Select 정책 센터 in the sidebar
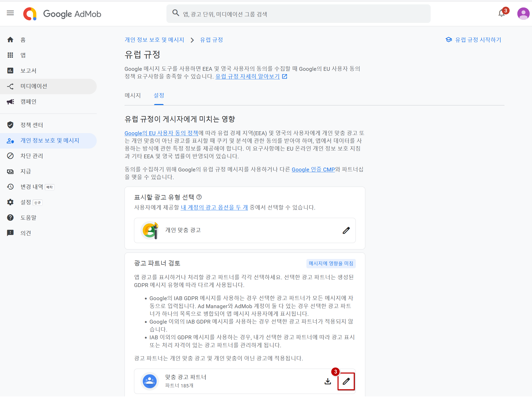 pos(32,125)
